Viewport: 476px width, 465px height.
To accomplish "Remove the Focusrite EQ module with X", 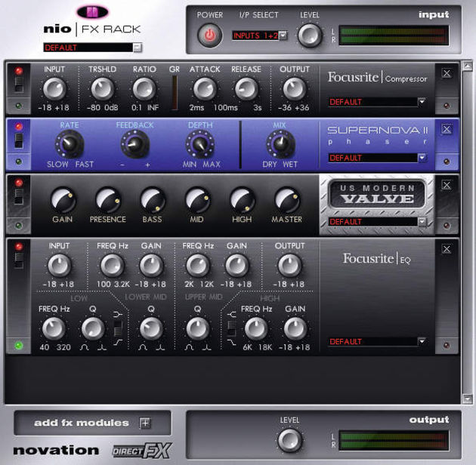I will 447,249.
